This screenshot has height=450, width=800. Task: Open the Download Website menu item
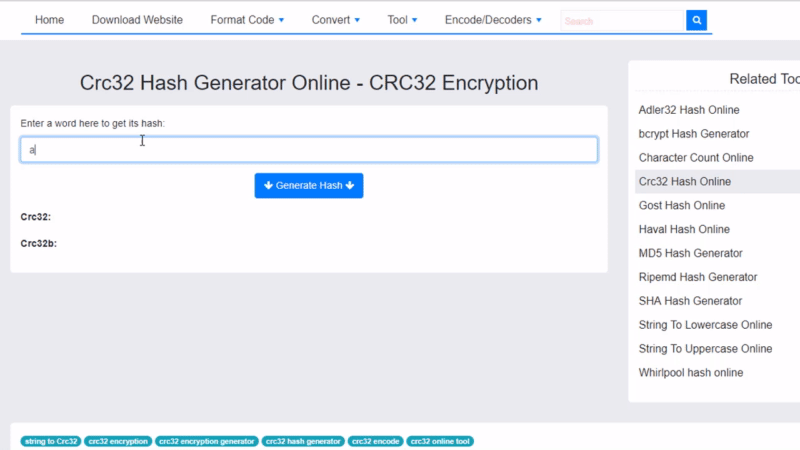pyautogui.click(x=137, y=20)
